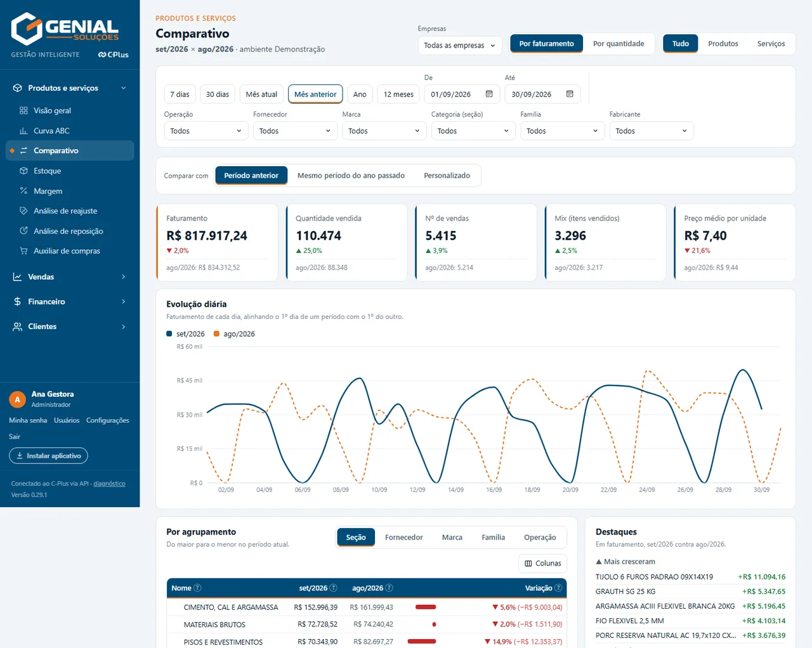Image resolution: width=812 pixels, height=648 pixels.
Task: Open calendar icon in the De date field
Action: (x=489, y=94)
